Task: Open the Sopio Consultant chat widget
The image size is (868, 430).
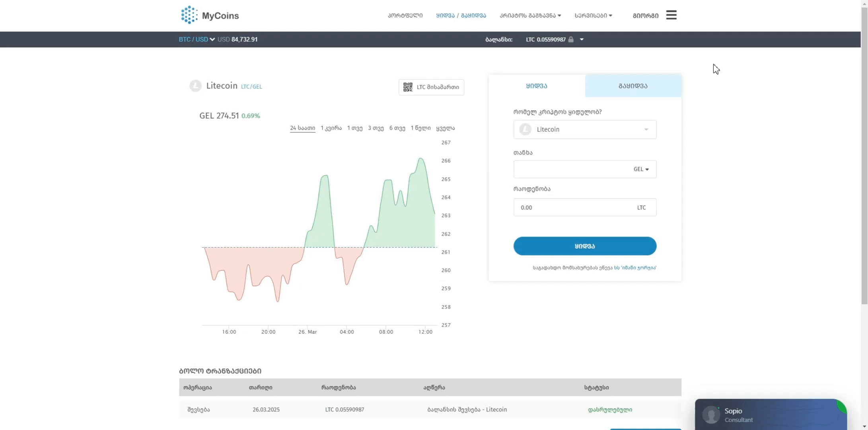Action: click(x=771, y=414)
